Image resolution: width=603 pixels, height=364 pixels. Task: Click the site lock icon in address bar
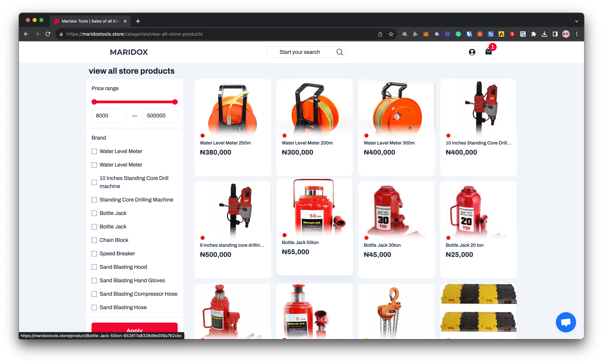[x=61, y=34]
